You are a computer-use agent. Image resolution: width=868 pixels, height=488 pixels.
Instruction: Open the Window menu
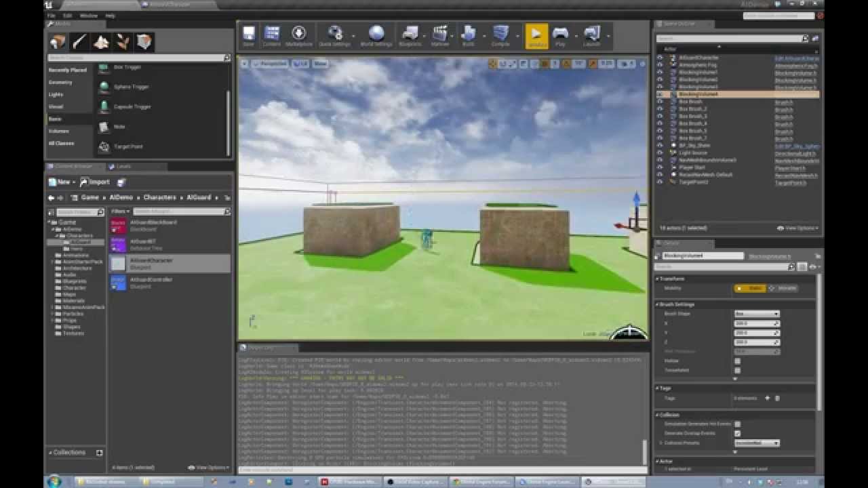point(89,15)
